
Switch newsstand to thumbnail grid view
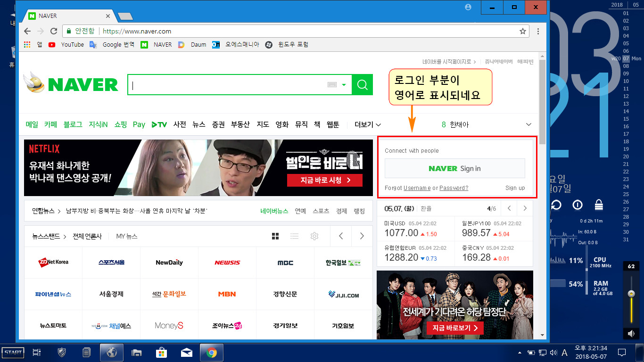pyautogui.click(x=276, y=236)
